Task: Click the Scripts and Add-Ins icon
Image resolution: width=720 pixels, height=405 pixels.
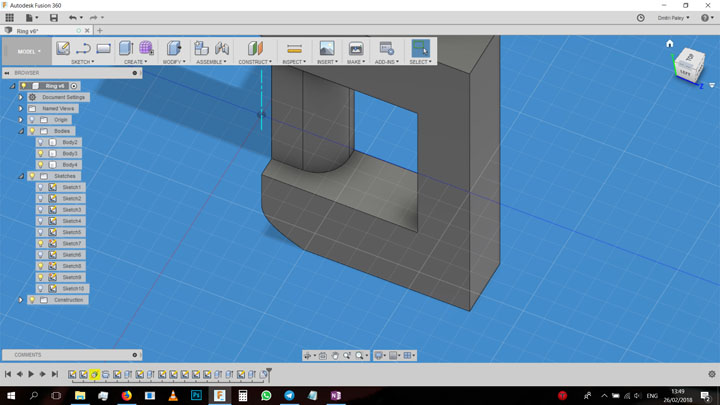Action: [x=387, y=48]
